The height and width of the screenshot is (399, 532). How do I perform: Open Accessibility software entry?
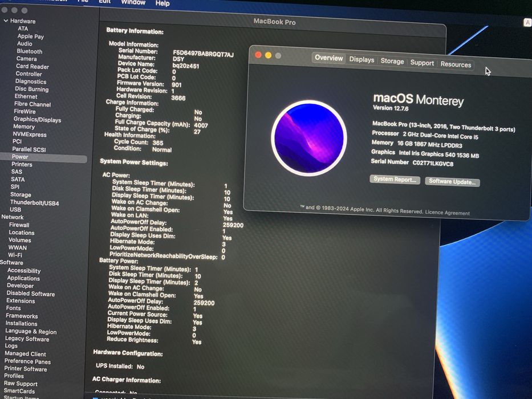[x=24, y=271]
